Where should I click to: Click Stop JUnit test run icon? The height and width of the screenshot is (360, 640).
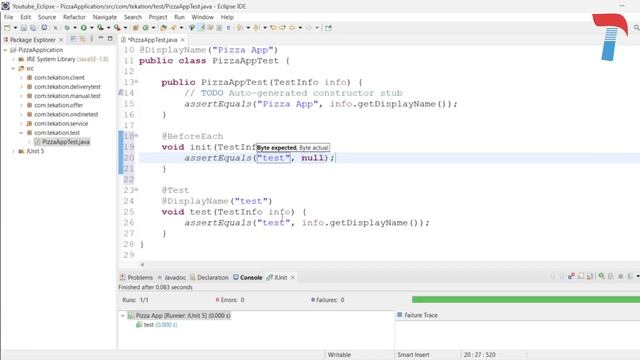click(x=620, y=276)
